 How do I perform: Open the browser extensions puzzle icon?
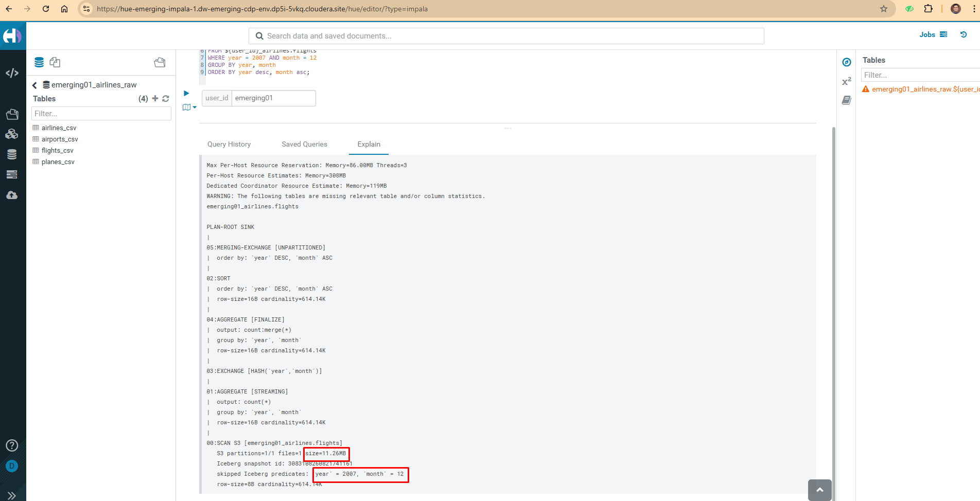pyautogui.click(x=928, y=9)
